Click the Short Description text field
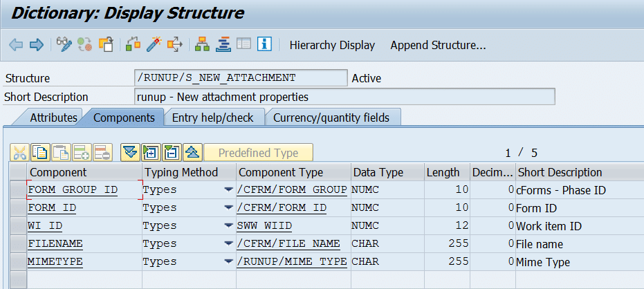Image resolution: width=644 pixels, height=289 pixels. 344,97
